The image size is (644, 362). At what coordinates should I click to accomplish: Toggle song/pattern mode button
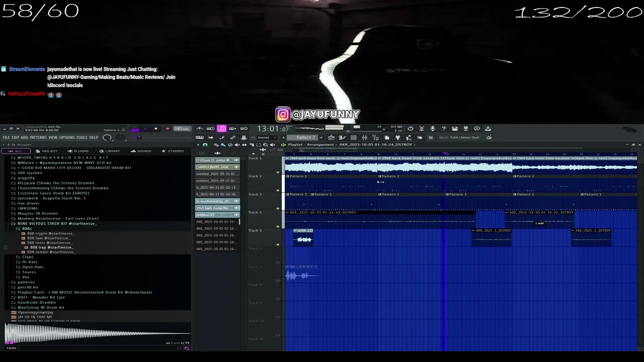point(134,129)
